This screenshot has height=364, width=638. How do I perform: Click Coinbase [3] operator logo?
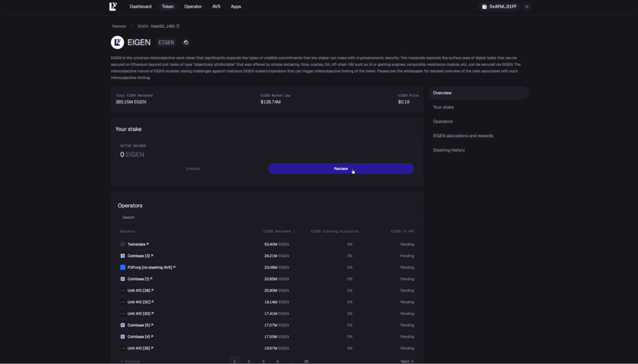[123, 256]
